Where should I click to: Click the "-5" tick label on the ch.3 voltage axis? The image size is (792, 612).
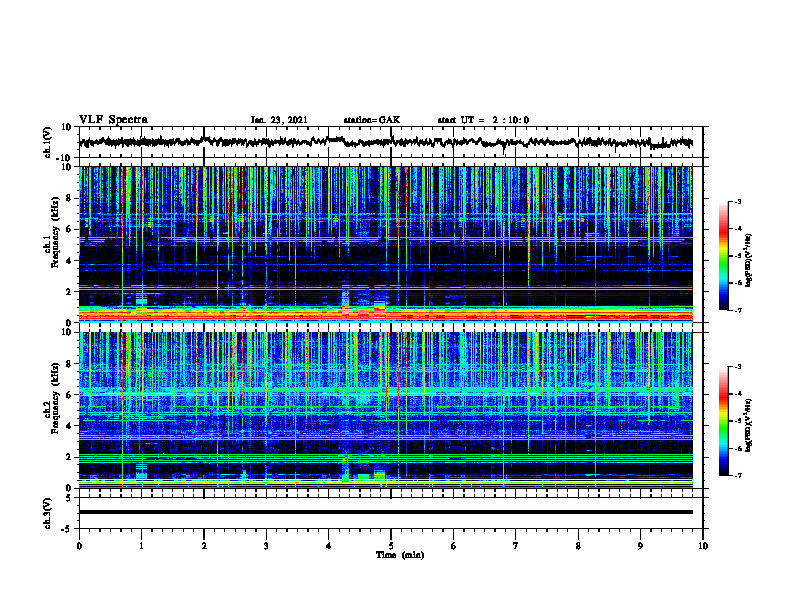67,529
